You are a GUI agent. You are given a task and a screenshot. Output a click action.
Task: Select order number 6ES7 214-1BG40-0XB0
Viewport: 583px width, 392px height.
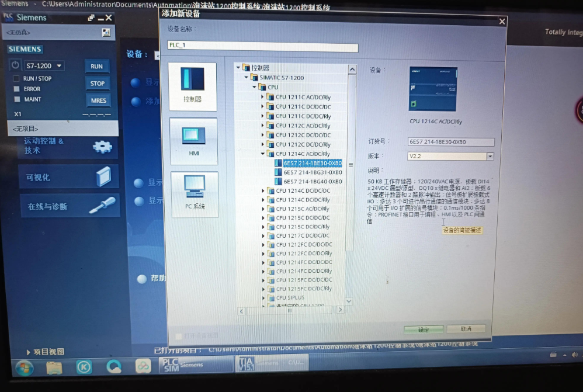click(313, 182)
